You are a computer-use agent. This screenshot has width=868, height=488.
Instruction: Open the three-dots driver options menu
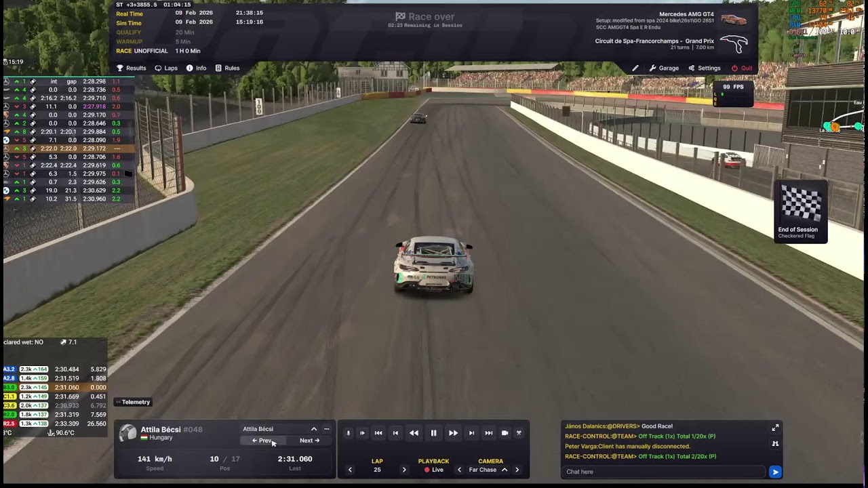click(x=326, y=429)
